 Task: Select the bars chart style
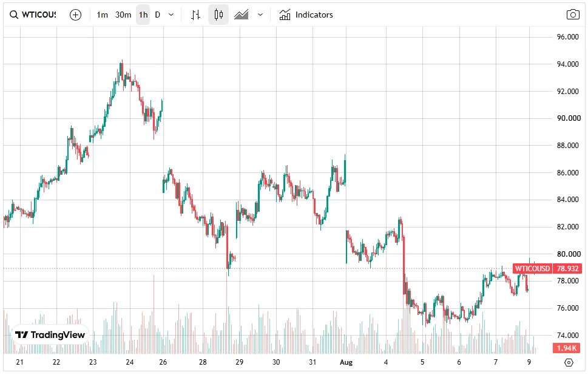pyautogui.click(x=195, y=15)
